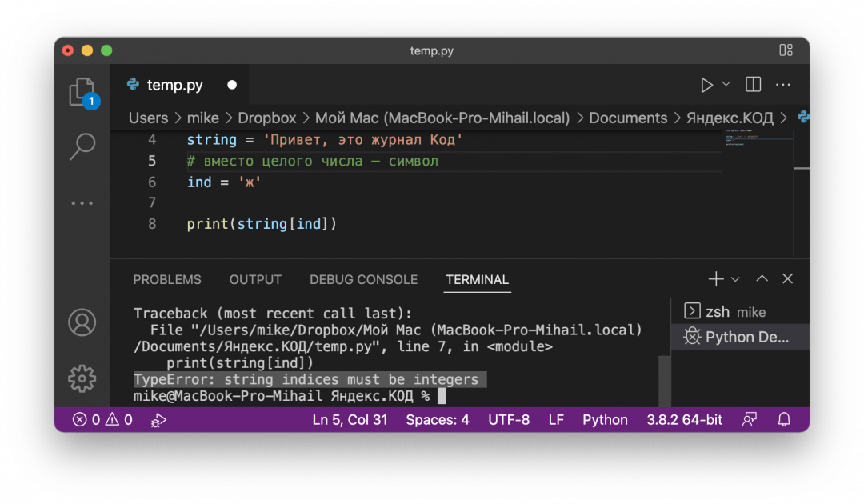Viewport: 864px width, 504px height.
Task: Show additional views ellipsis in activity bar
Action: [x=82, y=203]
